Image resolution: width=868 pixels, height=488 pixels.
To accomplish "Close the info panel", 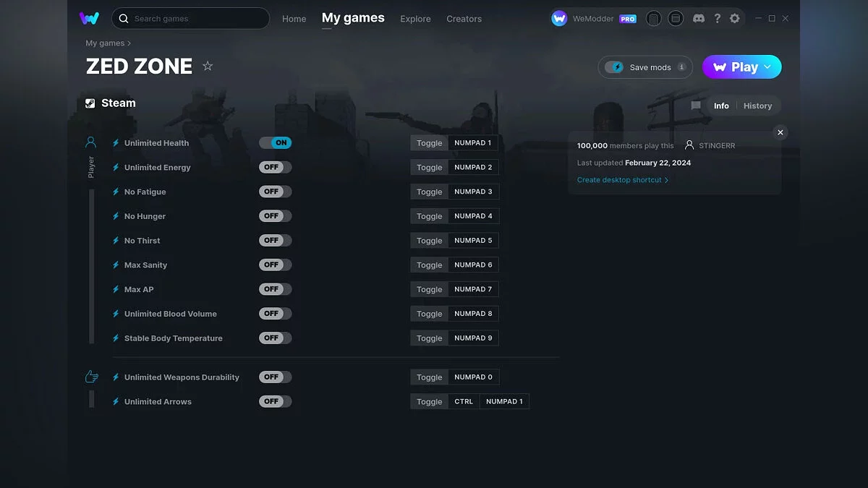I will click(780, 132).
